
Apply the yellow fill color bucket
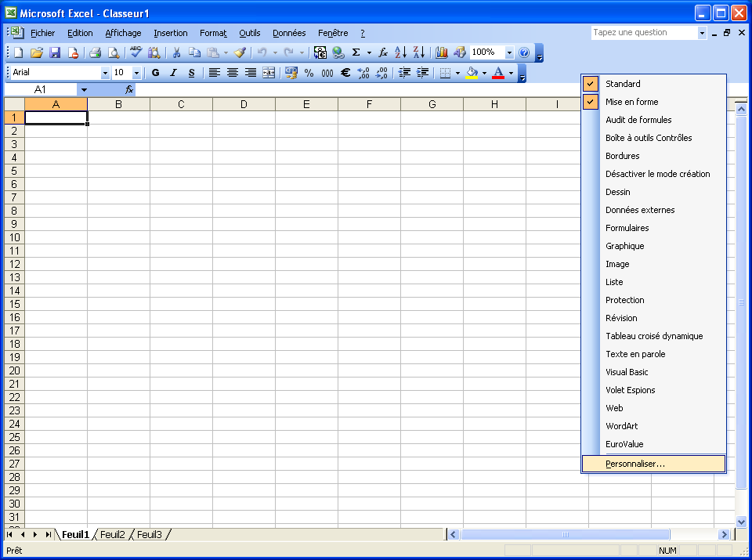coord(472,73)
